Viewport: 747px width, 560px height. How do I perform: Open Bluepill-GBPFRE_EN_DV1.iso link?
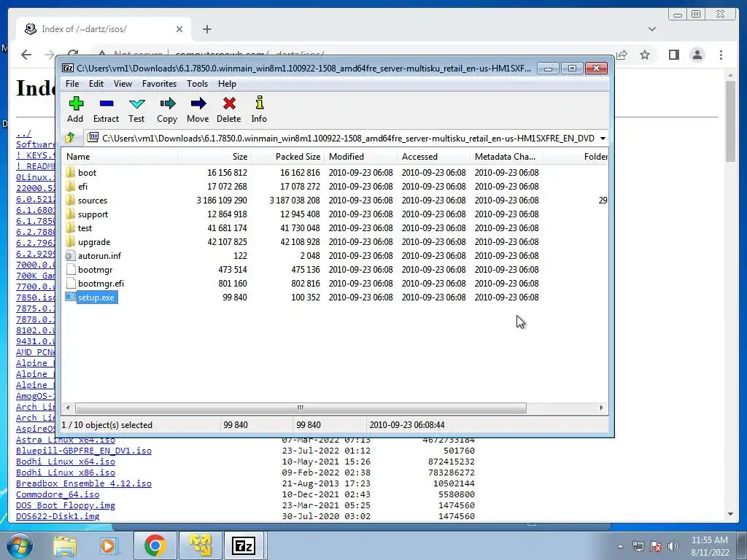(x=84, y=451)
